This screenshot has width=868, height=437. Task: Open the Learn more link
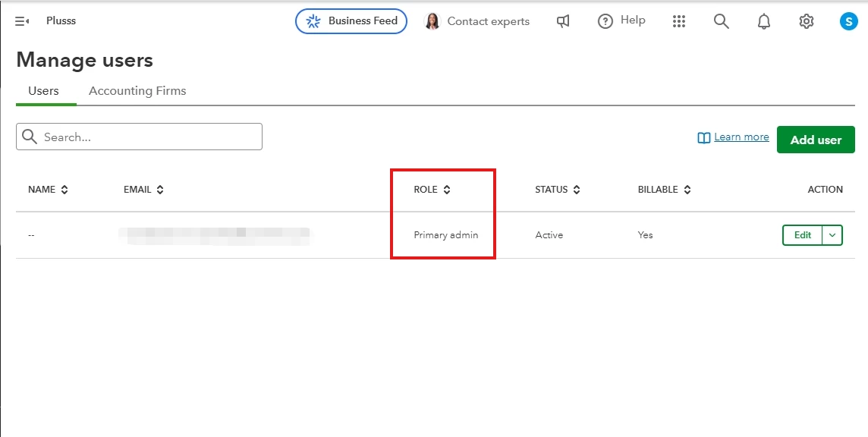(x=741, y=137)
